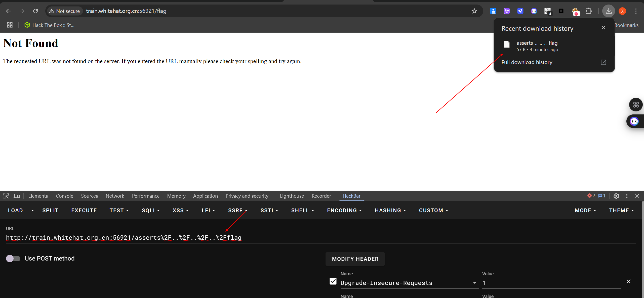This screenshot has width=644, height=298.
Task: Click the header Value field containing 1
Action: pos(551,283)
